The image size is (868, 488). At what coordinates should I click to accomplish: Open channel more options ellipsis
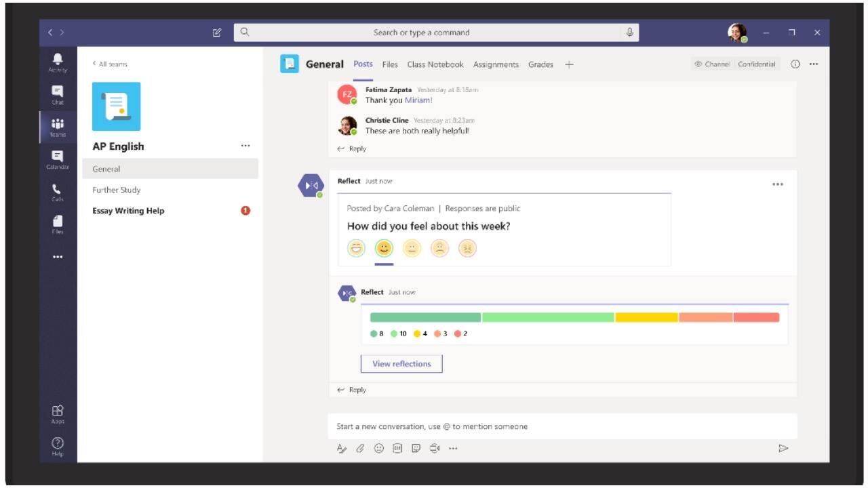click(x=814, y=64)
